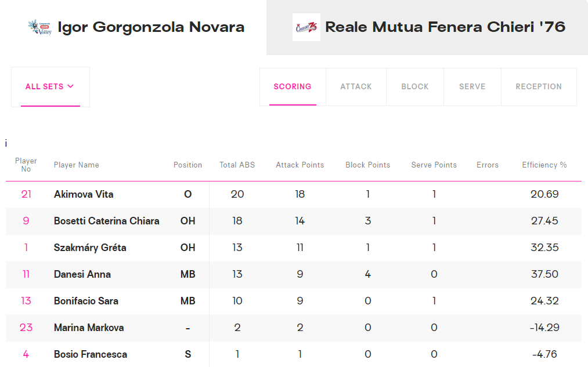Open player Bosetti Caterina Chiara's row
This screenshot has height=367, width=588.
coord(294,221)
